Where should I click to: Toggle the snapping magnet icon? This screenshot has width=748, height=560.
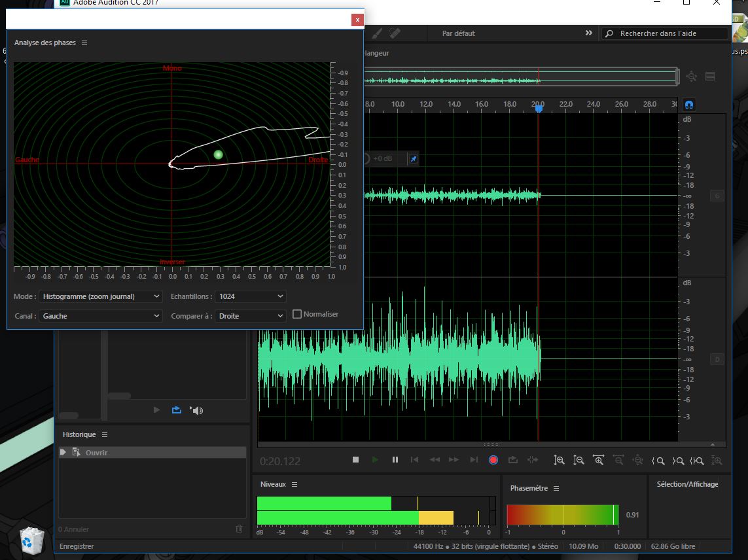click(x=688, y=105)
